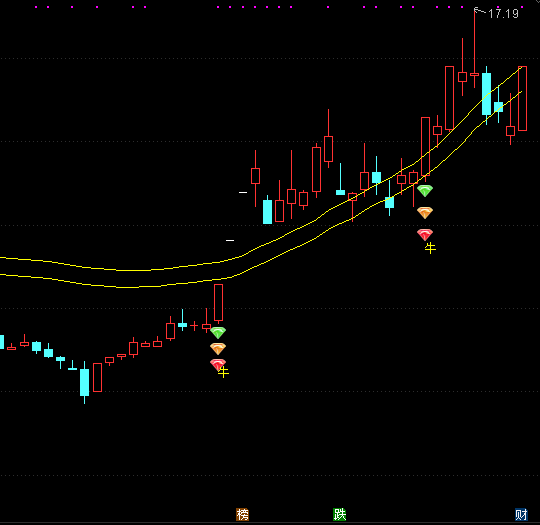Click the red diamond above the right 牛 label
Screen dimensions: 540x525
(425, 235)
